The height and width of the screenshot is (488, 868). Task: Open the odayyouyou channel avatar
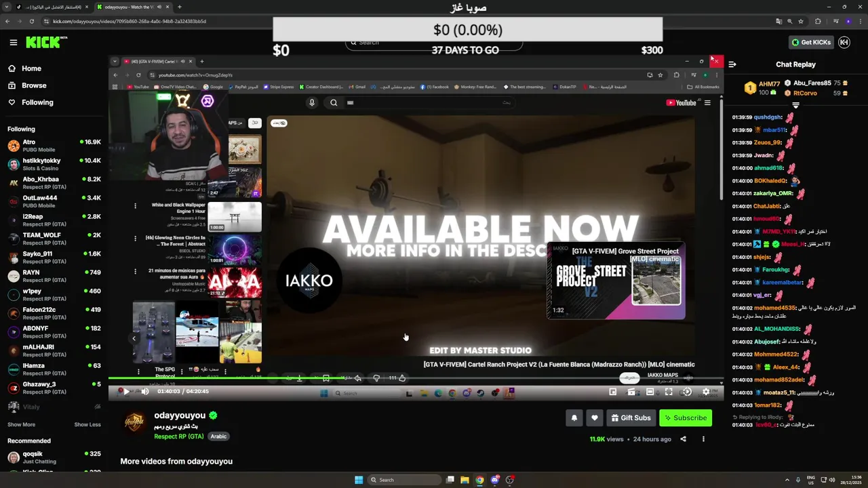134,422
